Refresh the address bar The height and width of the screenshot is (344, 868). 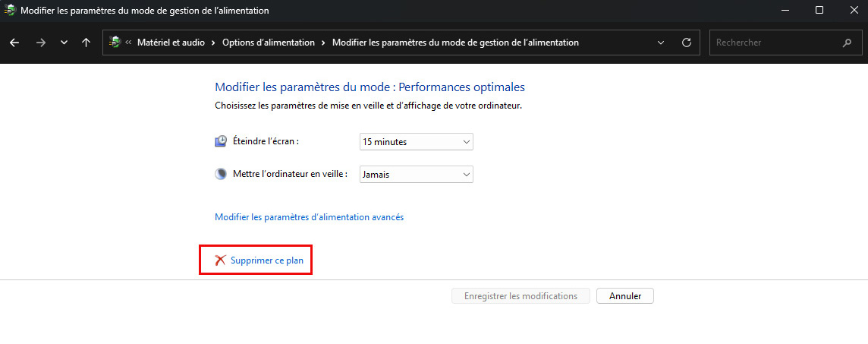coord(687,43)
